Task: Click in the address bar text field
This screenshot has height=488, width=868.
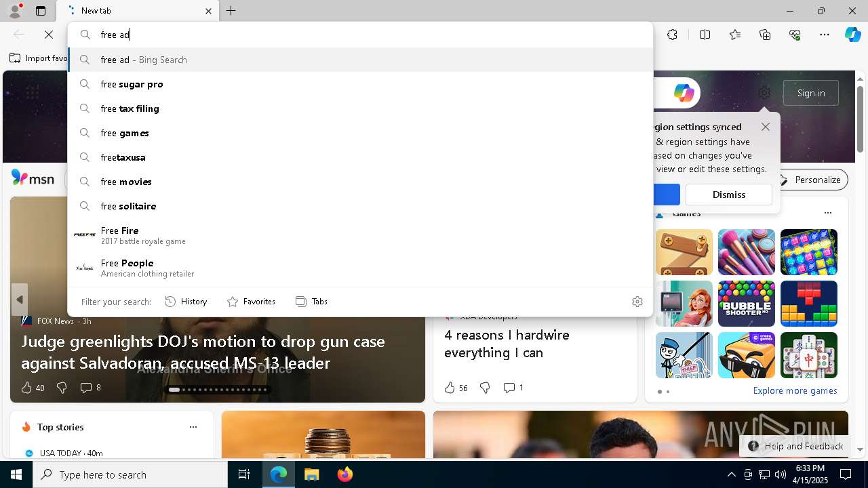Action: pos(360,35)
